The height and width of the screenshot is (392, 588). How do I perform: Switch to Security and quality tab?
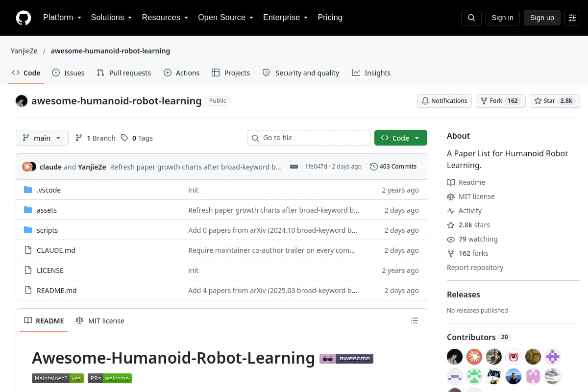pyautogui.click(x=301, y=73)
